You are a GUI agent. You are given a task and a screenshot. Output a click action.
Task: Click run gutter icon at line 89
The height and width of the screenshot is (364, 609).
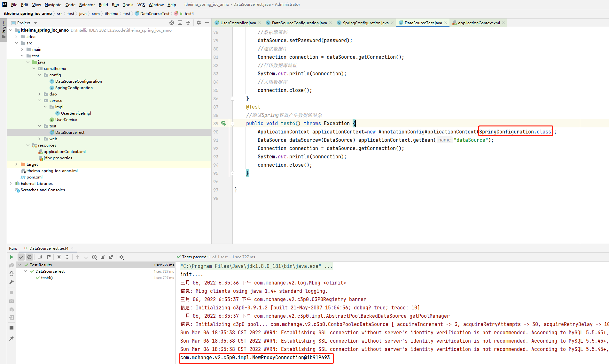(x=223, y=123)
